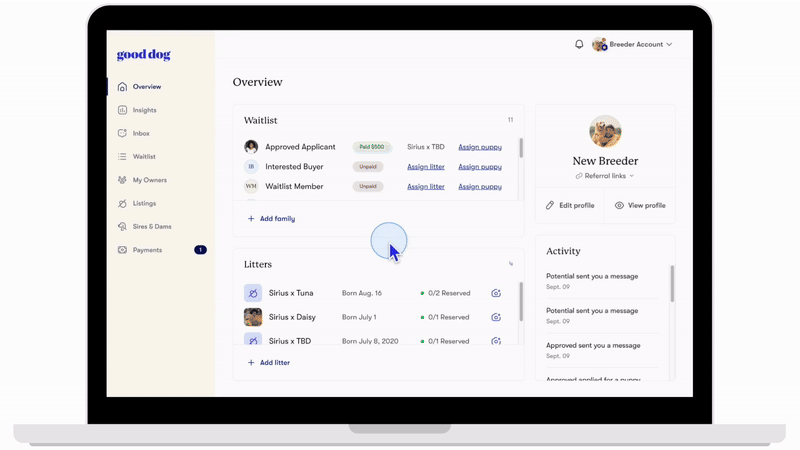Open View profile with eye icon

[640, 206]
